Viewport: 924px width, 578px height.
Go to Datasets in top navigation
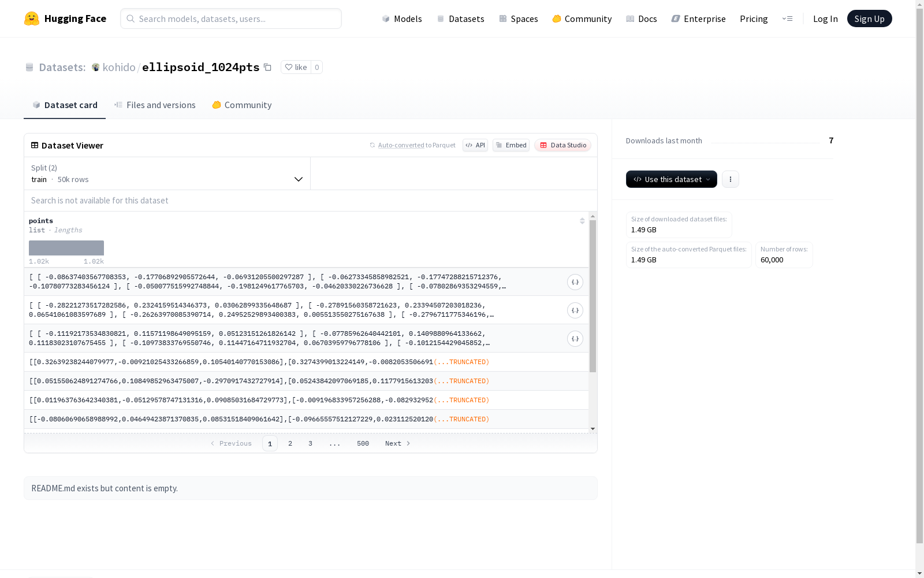[460, 18]
